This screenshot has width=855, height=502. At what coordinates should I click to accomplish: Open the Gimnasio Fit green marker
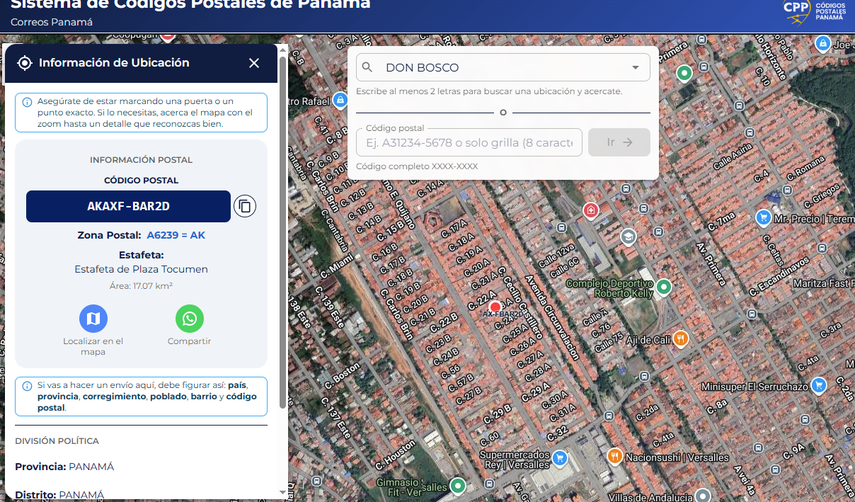[457, 486]
